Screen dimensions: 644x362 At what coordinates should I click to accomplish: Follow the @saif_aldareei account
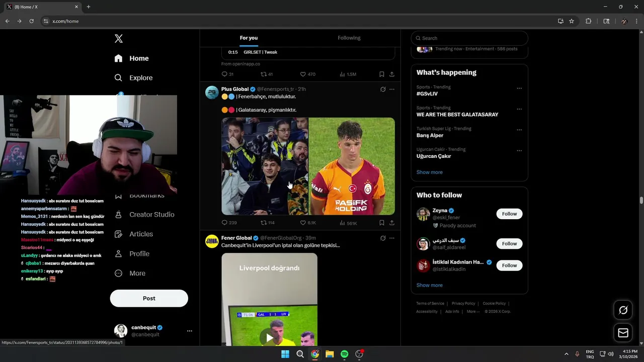coord(509,244)
